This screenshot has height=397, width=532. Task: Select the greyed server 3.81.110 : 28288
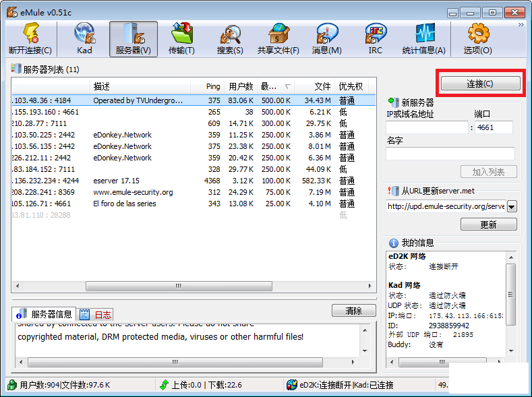[194, 215]
